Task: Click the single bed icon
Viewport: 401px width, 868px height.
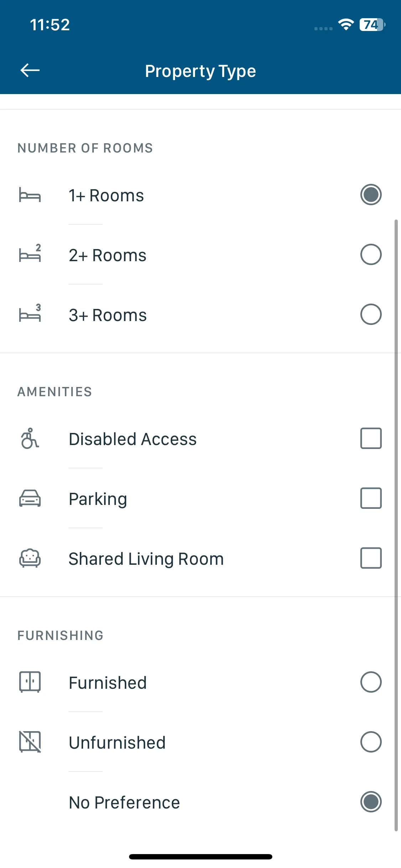Action: [30, 195]
